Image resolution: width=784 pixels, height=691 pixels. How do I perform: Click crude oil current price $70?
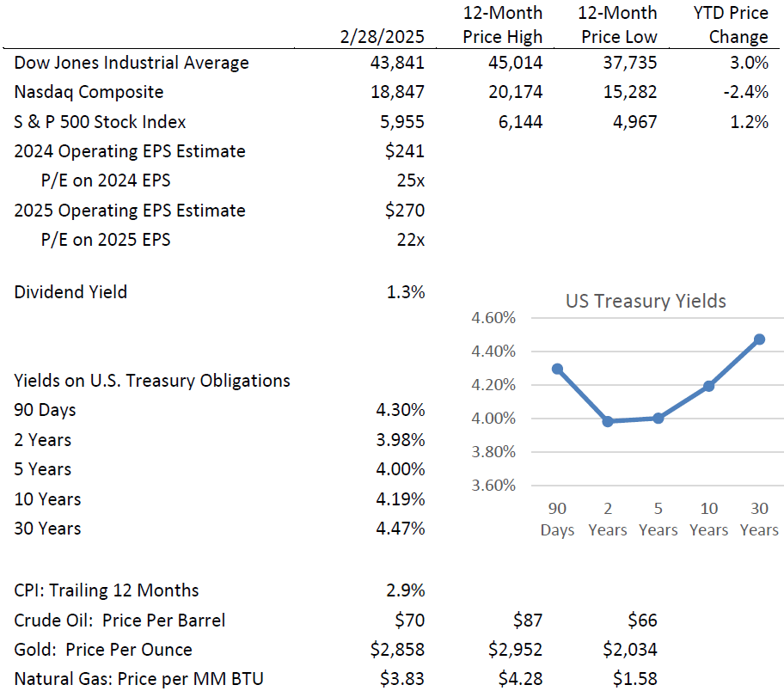pos(409,621)
